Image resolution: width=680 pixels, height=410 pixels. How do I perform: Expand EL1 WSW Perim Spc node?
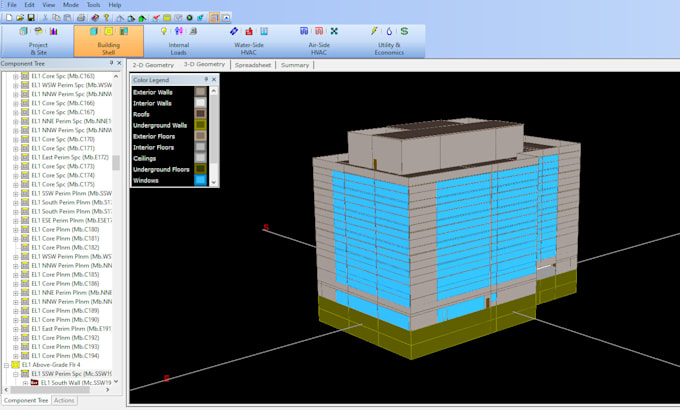coord(16,85)
